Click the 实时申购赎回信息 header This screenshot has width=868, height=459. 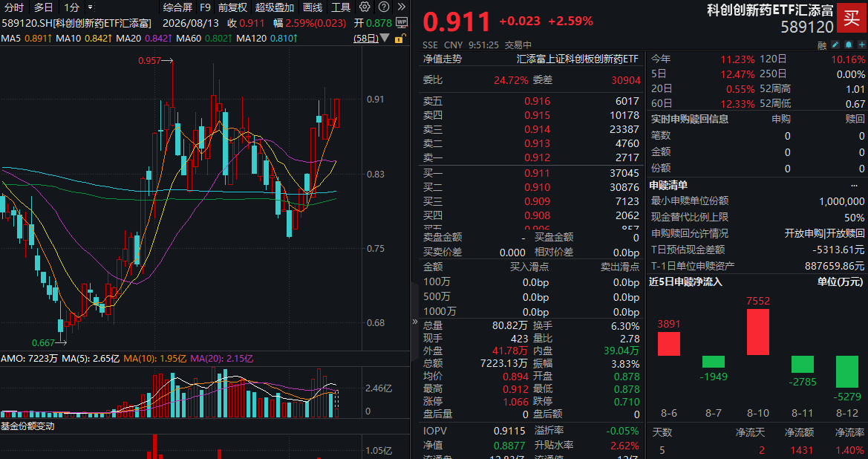(690, 119)
